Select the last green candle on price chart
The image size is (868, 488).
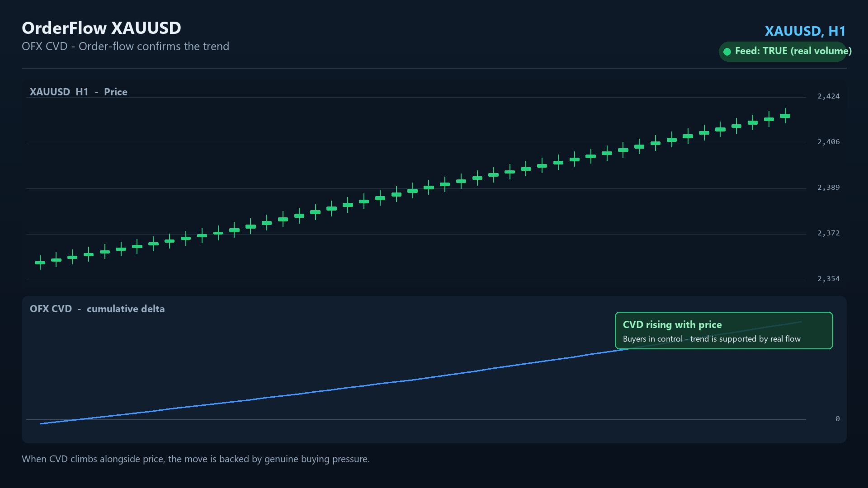click(x=785, y=116)
